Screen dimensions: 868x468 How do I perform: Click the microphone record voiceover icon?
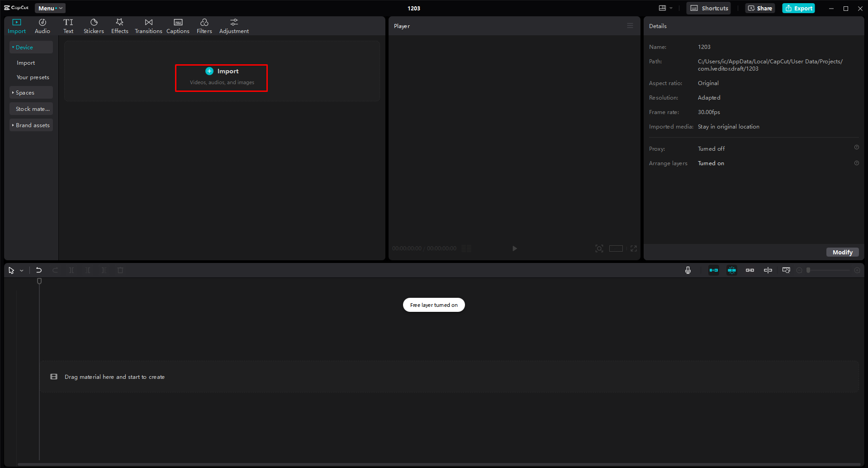(x=688, y=270)
